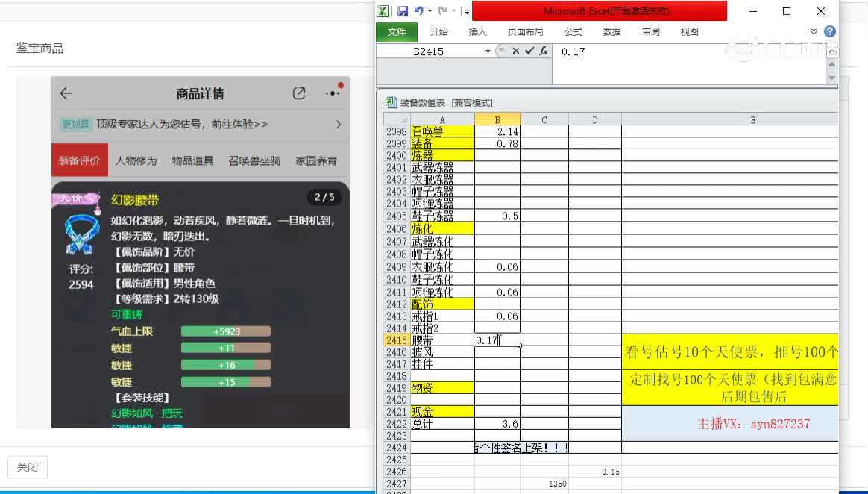868x494 pixels.
Task: Click the 2 / 5 page indicator
Action: 324,197
